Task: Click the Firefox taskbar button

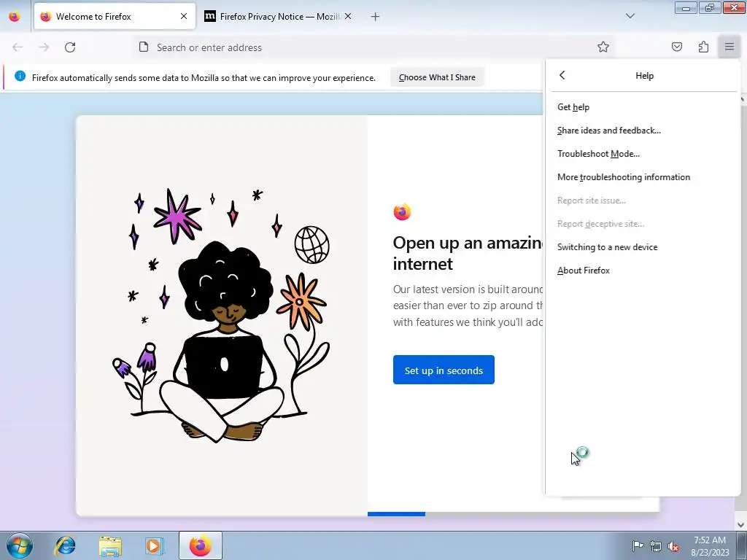Action: pos(201,545)
